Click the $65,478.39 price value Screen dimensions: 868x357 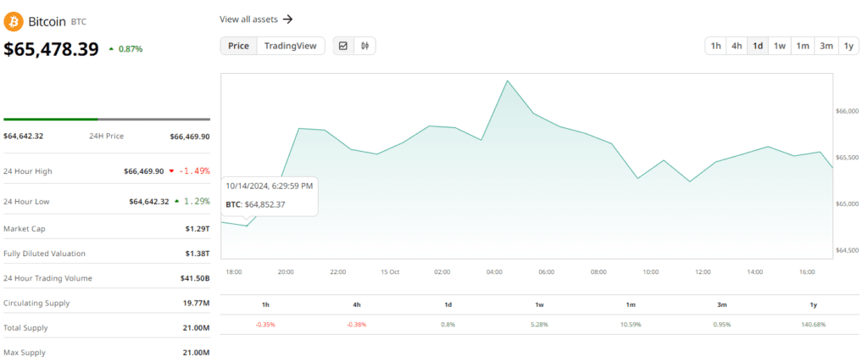51,48
